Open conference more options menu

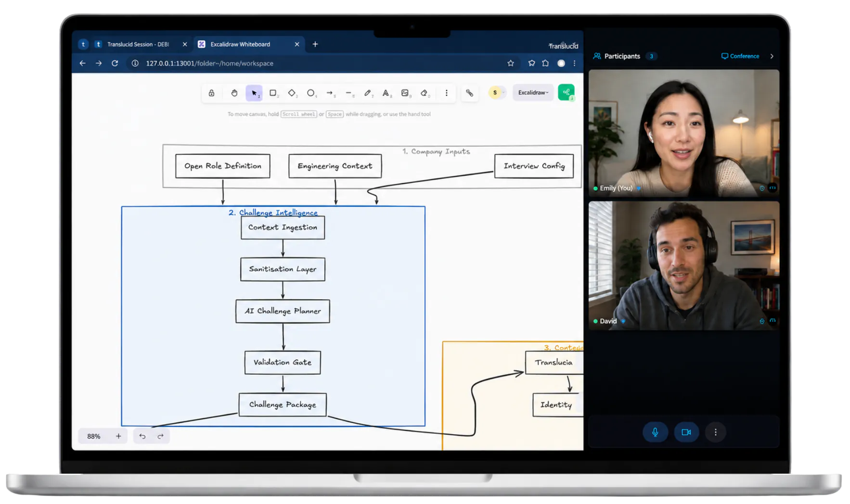pos(716,432)
